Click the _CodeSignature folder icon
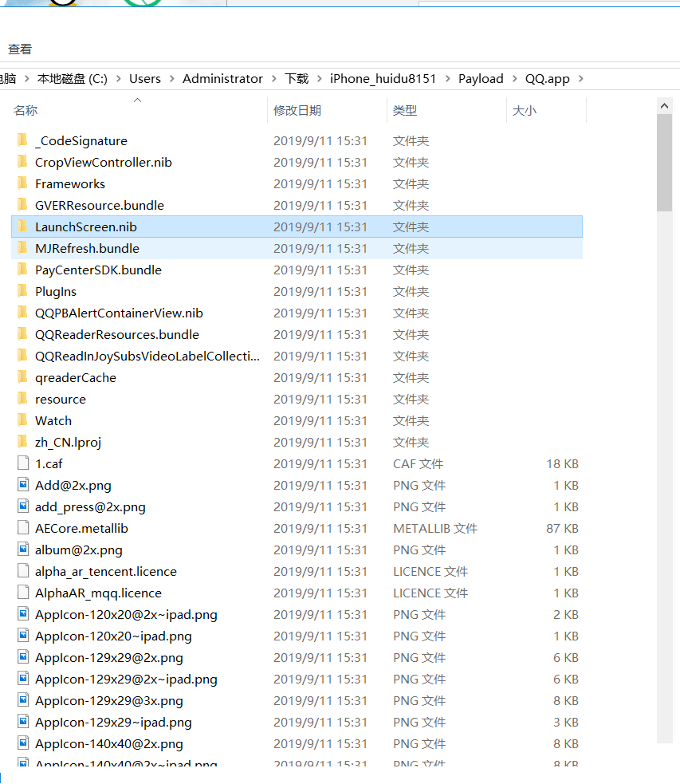 pos(22,140)
